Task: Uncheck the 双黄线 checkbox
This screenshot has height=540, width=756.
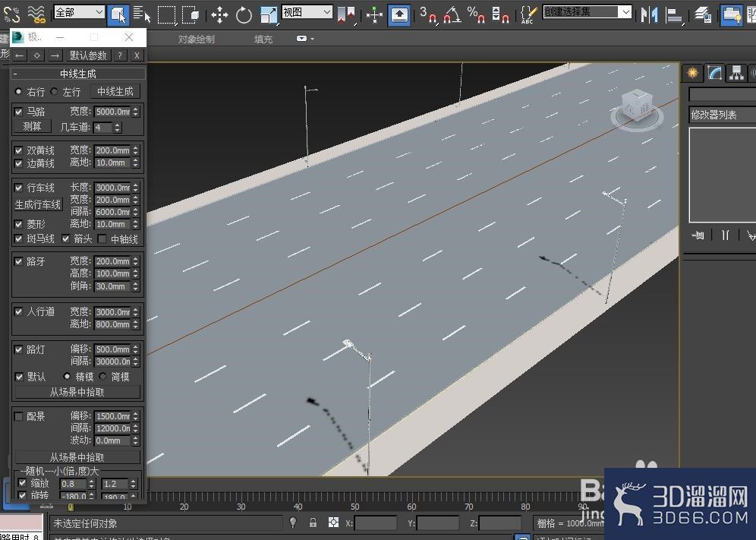Action: [x=18, y=150]
